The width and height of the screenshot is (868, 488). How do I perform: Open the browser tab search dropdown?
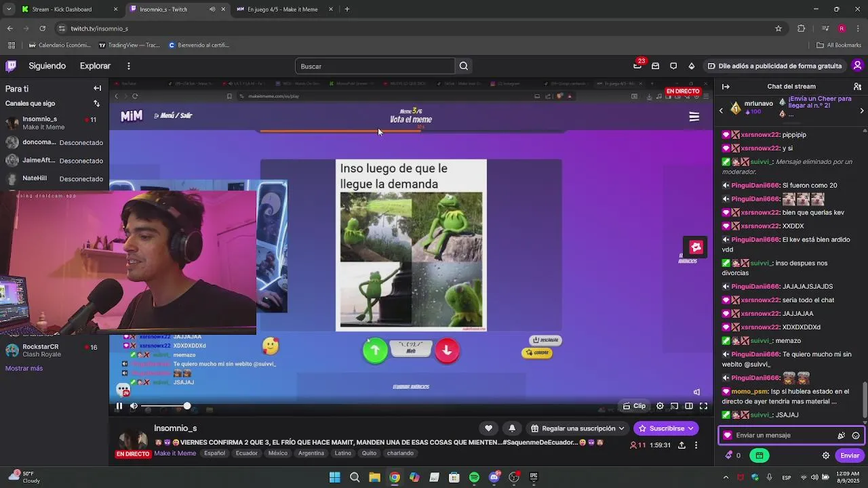[x=8, y=9]
